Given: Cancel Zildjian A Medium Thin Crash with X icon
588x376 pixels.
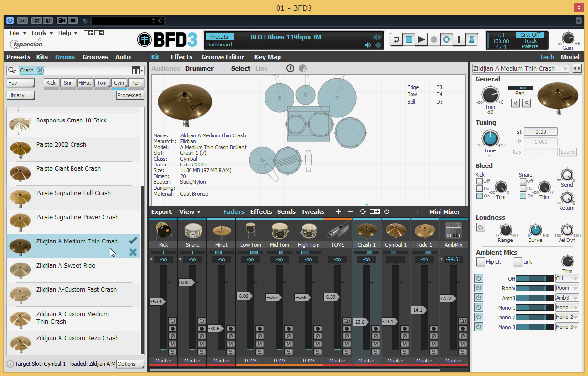Looking at the screenshot, I should 133,252.
